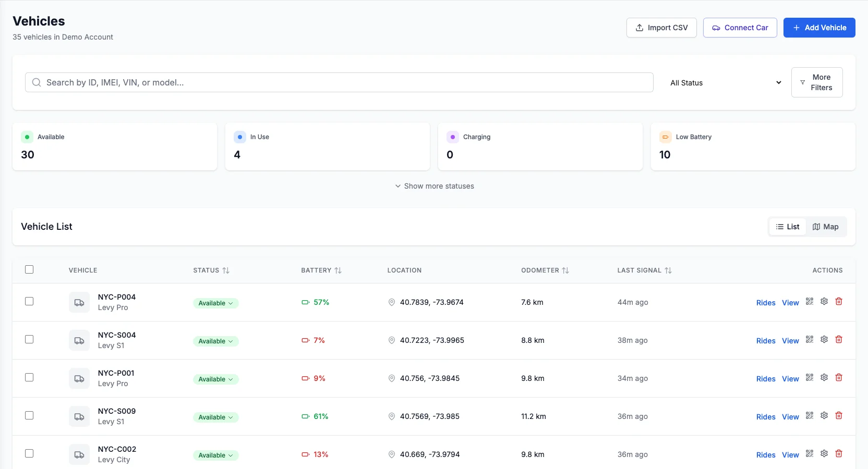Click location pin for 40.669, -73.9794
Image resolution: width=868 pixels, height=469 pixels.
pyautogui.click(x=392, y=454)
